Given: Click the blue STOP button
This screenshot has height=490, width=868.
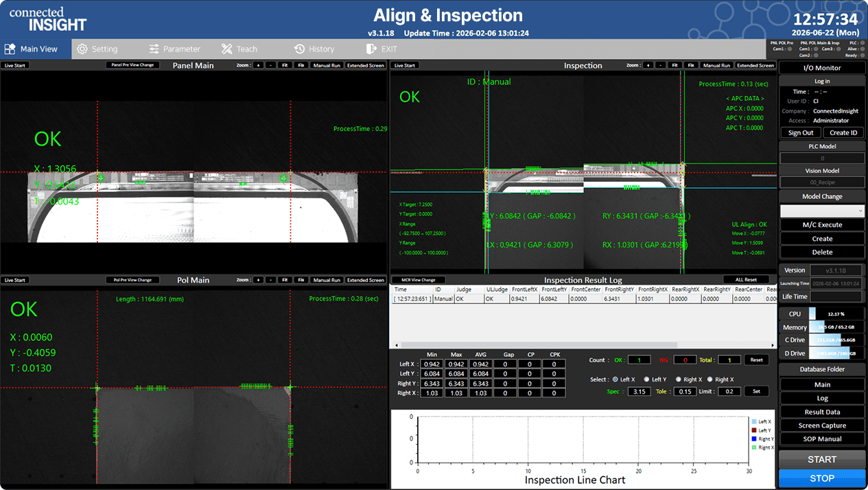Looking at the screenshot, I should coord(822,478).
